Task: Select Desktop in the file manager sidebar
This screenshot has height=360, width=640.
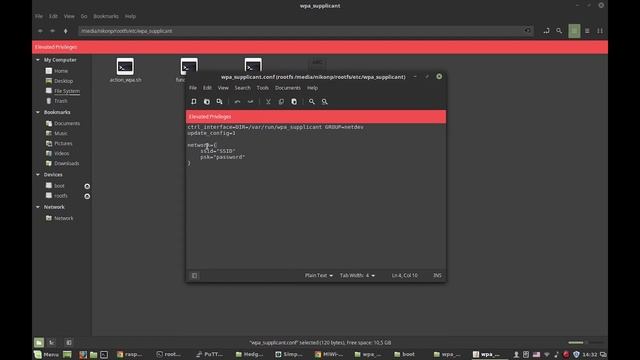Action: [x=63, y=81]
